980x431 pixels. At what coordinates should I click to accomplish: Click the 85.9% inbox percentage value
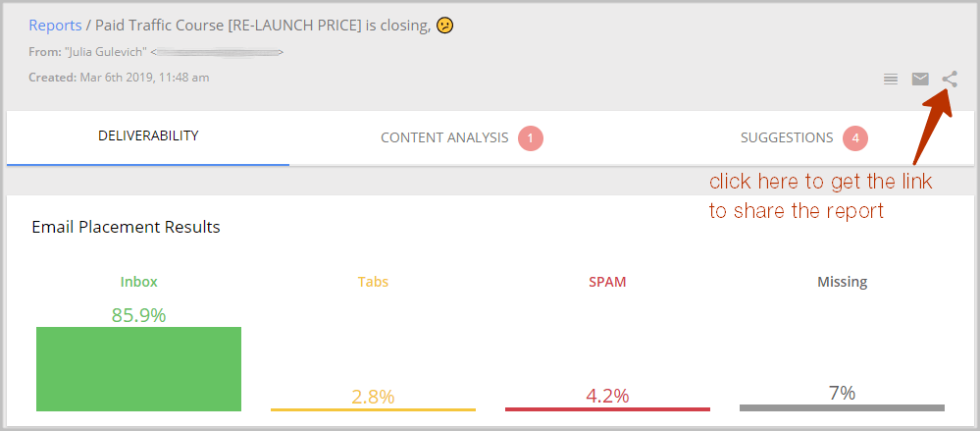click(138, 315)
